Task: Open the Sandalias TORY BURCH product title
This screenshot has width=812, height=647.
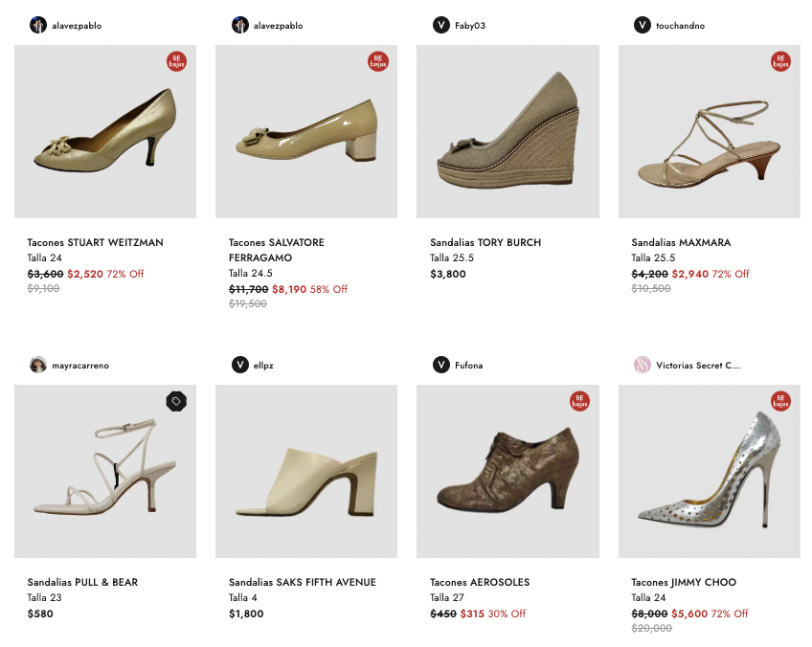Action: tap(485, 242)
